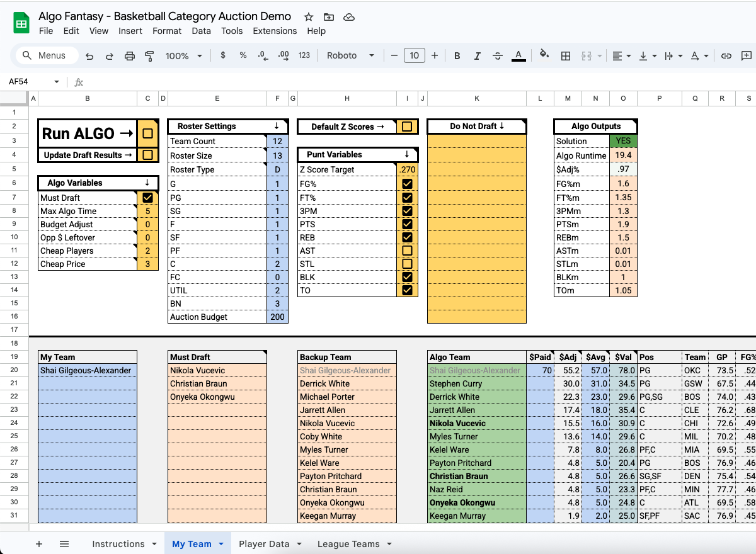Click the Menus search button
The image size is (756, 554).
coord(44,55)
